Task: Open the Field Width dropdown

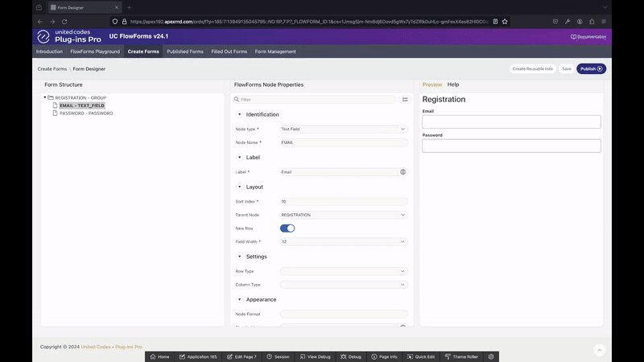Action: coord(344,242)
